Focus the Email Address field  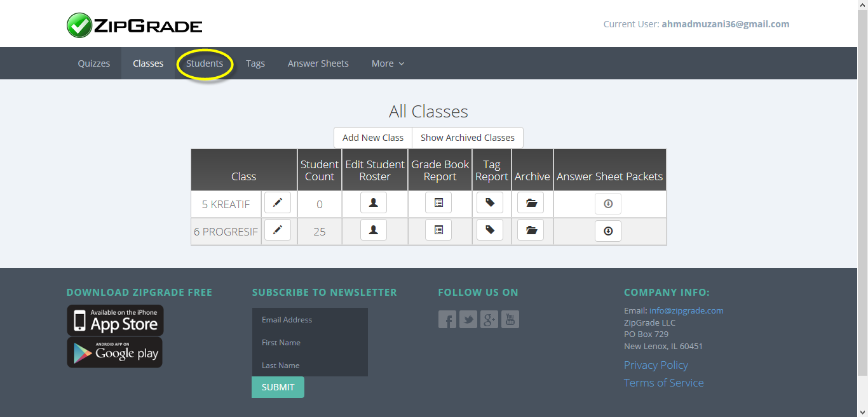pyautogui.click(x=310, y=319)
